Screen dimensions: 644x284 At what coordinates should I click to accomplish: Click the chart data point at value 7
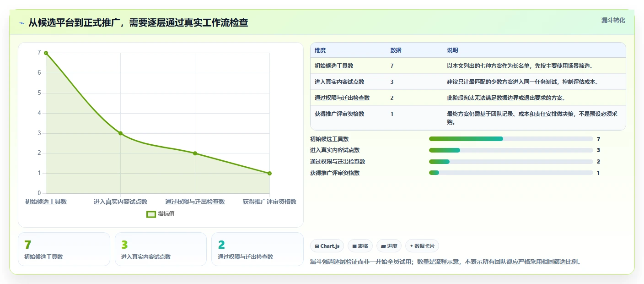pos(46,53)
